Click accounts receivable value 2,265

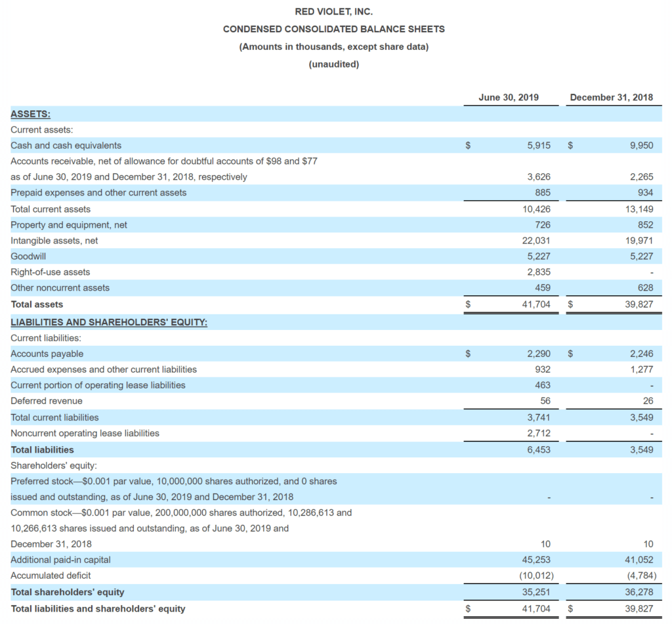click(x=642, y=177)
